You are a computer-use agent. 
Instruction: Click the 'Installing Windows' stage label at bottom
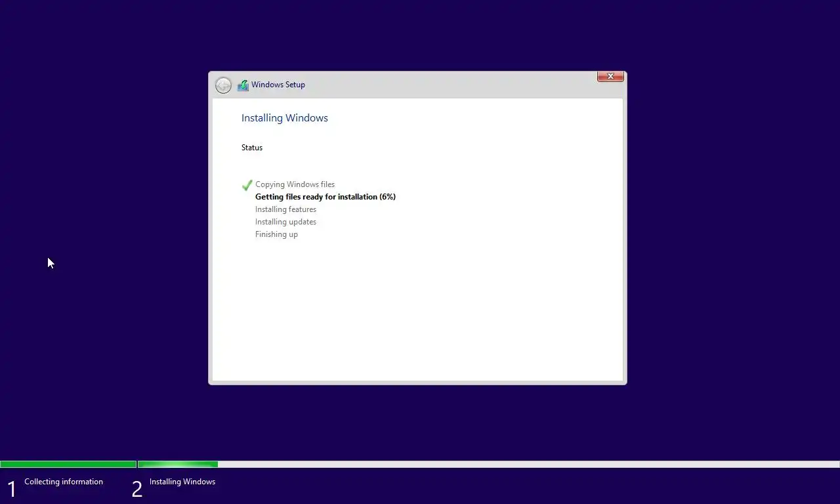tap(182, 482)
